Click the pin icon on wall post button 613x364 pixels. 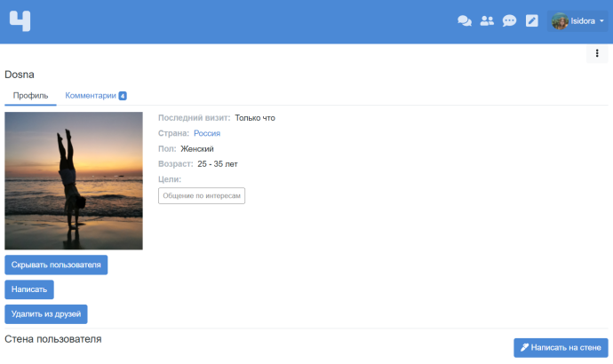(525, 348)
